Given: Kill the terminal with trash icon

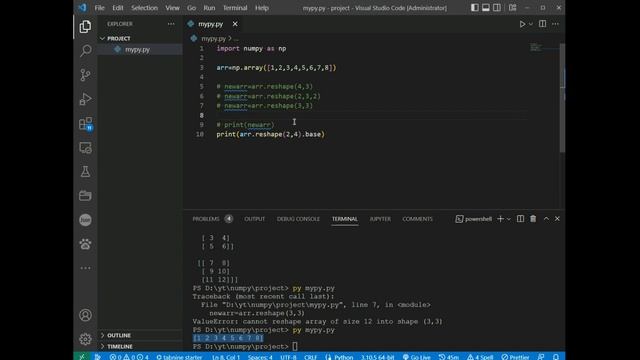Looking at the screenshot, I should tap(533, 219).
